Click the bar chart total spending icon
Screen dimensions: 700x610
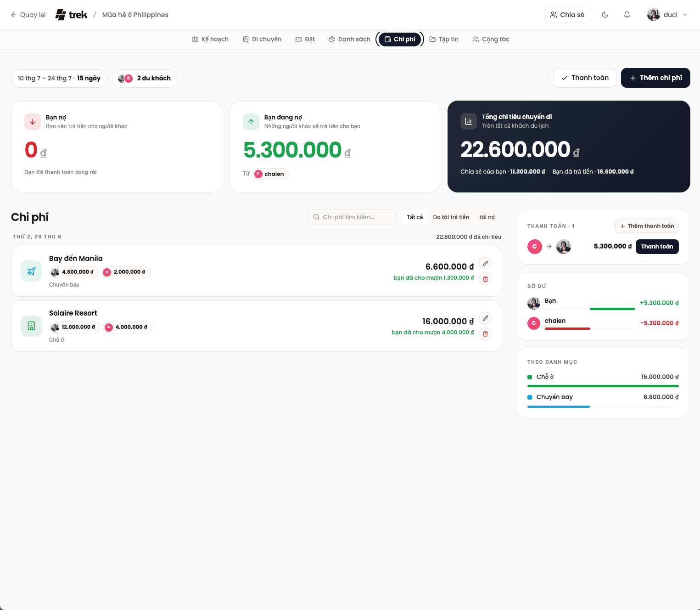pos(469,121)
